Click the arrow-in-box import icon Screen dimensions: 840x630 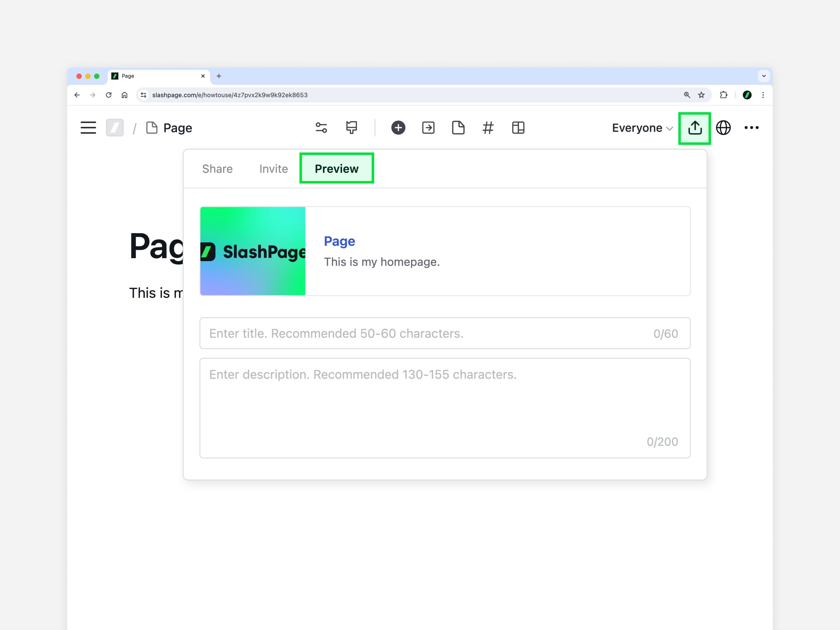[428, 128]
